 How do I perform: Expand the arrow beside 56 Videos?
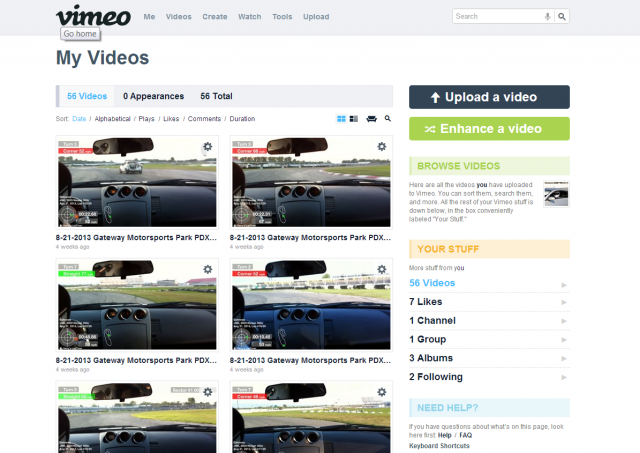pyautogui.click(x=564, y=285)
